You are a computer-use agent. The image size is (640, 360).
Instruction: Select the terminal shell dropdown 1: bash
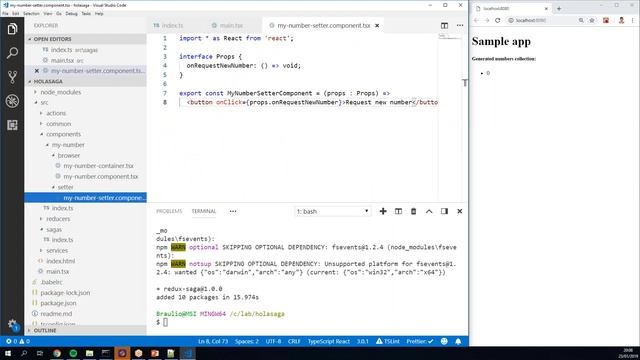point(333,211)
